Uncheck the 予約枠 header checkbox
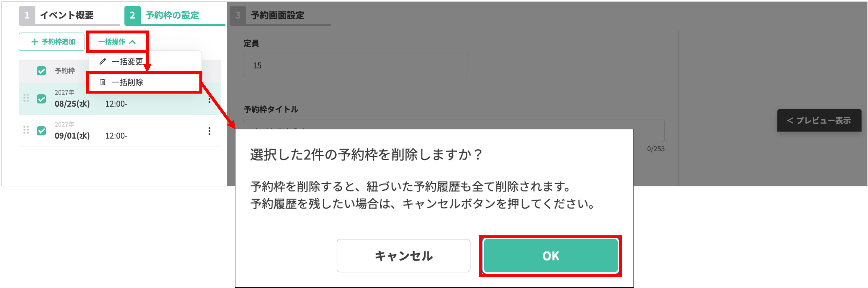 [x=41, y=71]
